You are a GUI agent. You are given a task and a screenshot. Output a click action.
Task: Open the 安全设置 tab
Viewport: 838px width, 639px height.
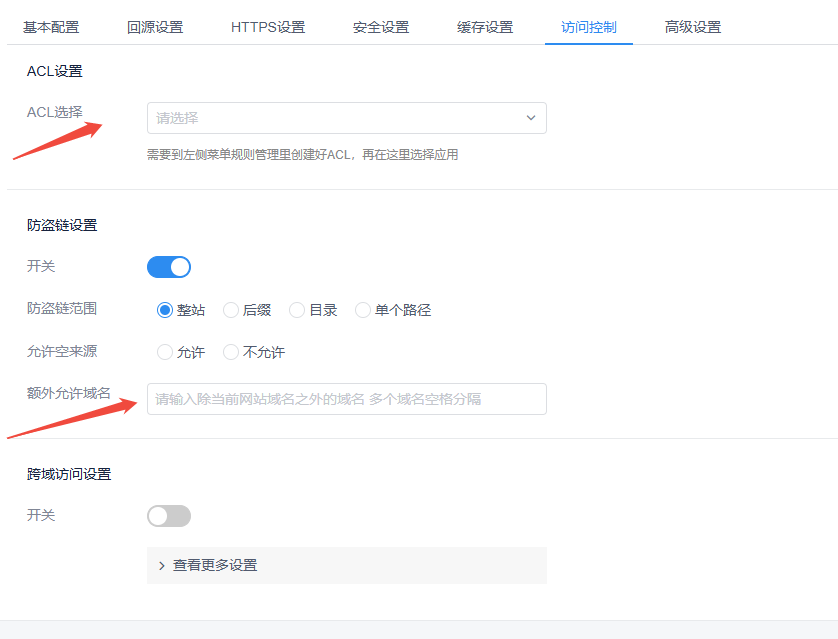coord(381,27)
